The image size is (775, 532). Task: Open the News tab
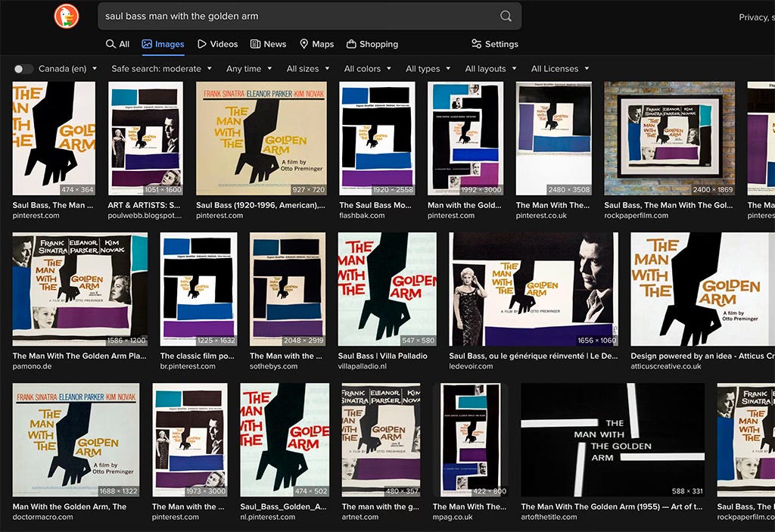pos(269,44)
